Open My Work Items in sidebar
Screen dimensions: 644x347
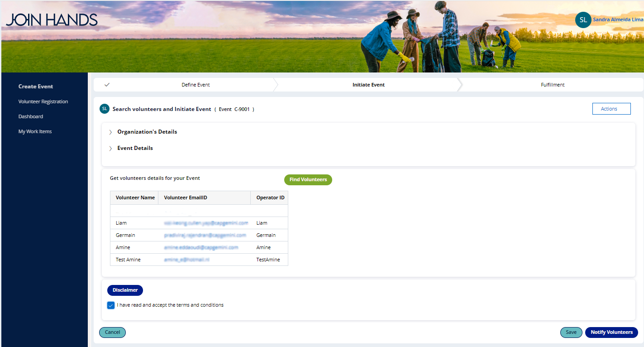[35, 131]
